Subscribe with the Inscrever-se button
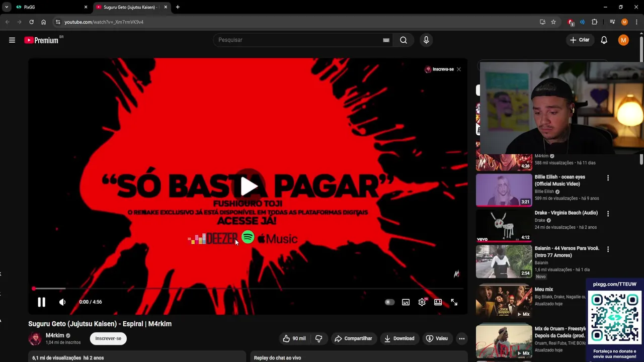644x362 pixels. click(x=108, y=339)
